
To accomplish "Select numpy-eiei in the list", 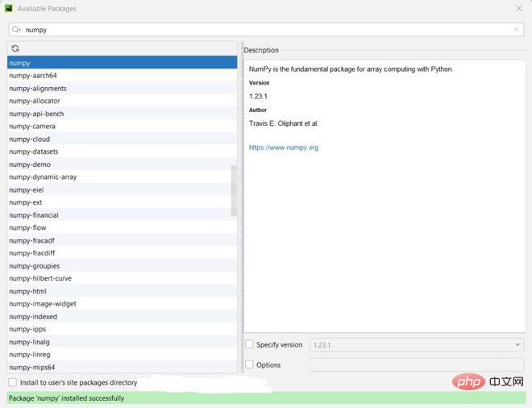I will [123, 189].
